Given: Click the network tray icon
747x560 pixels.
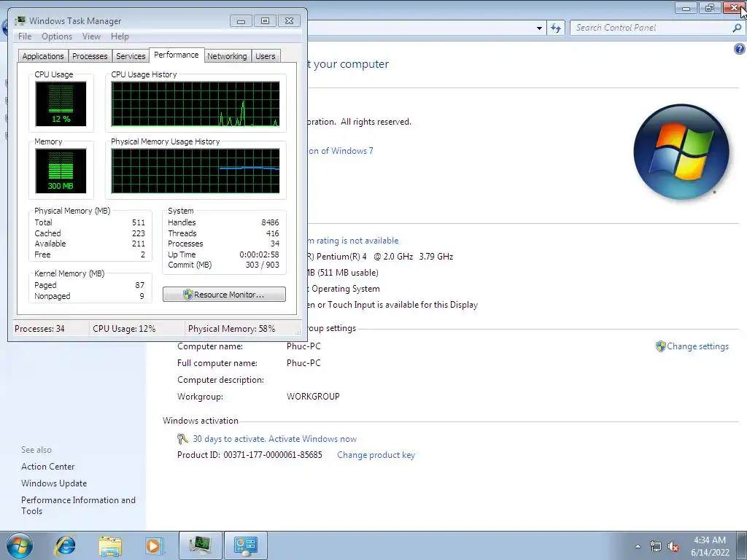Looking at the screenshot, I should [x=656, y=546].
